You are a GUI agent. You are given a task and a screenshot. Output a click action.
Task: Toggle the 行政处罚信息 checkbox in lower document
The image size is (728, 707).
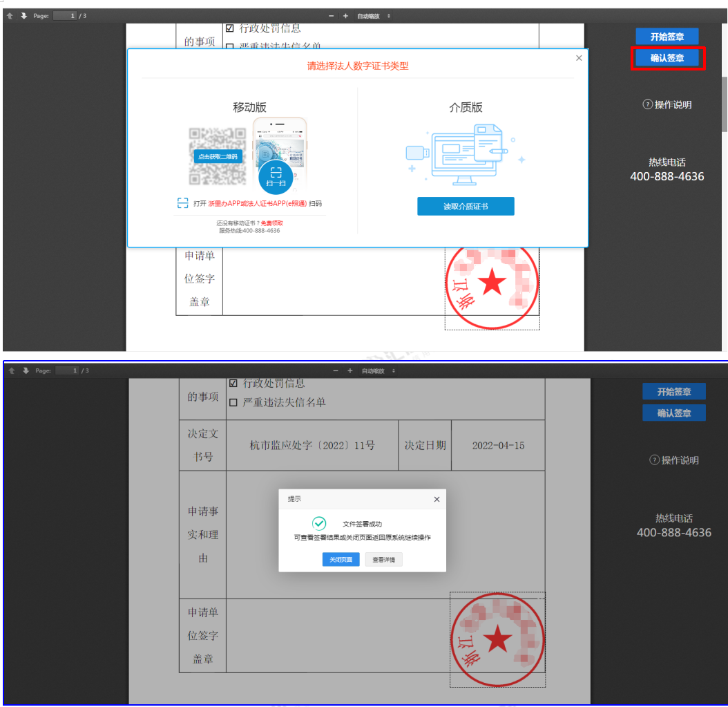(x=233, y=383)
